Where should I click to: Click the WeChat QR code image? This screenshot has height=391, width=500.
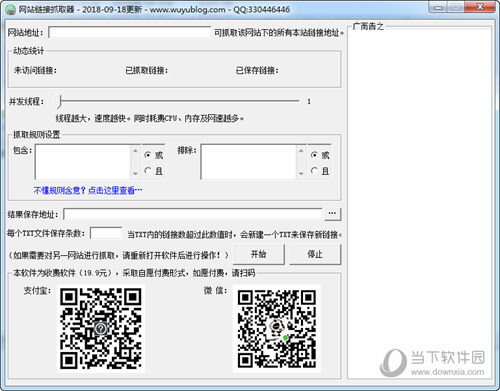click(277, 328)
